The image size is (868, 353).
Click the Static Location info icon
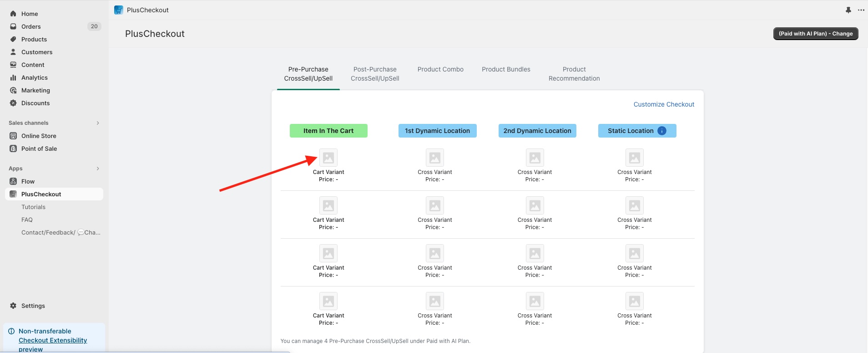click(x=662, y=131)
